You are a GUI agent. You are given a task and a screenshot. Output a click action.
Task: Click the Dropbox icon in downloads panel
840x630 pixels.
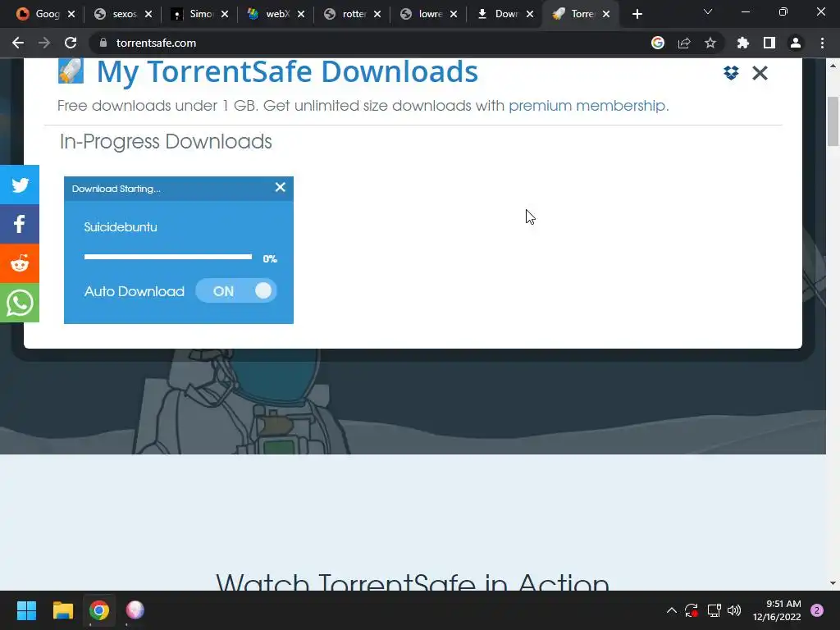point(731,73)
